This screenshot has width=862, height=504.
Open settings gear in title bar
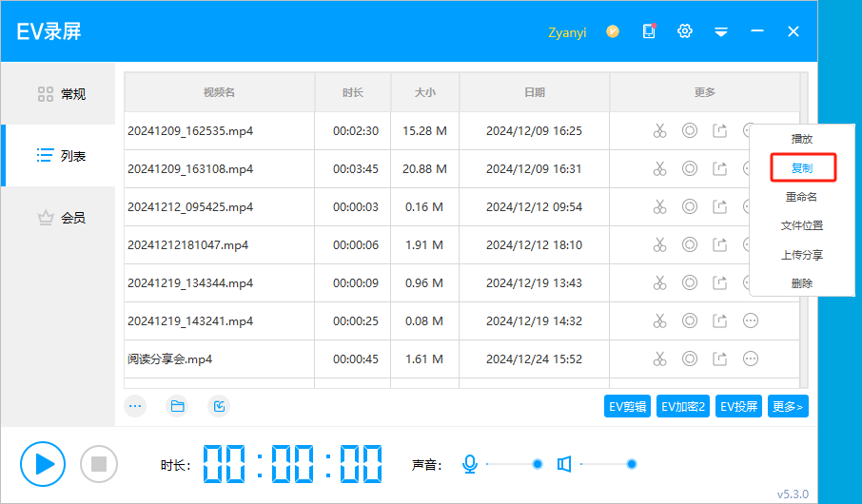pyautogui.click(x=684, y=31)
